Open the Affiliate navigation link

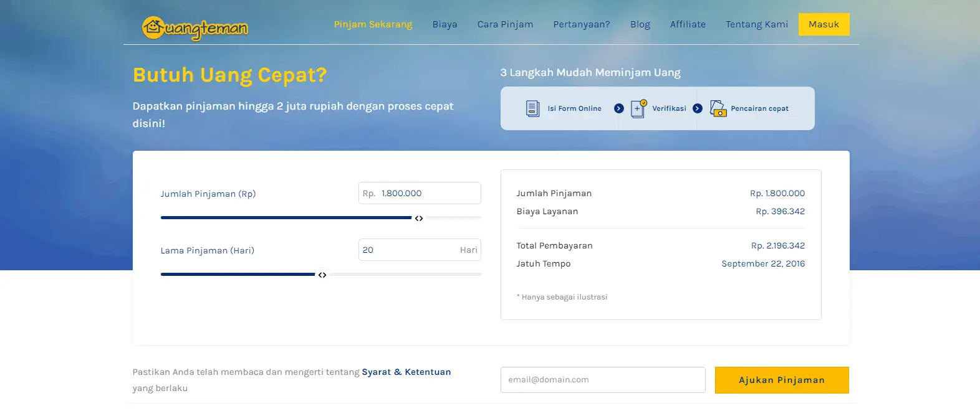[688, 24]
